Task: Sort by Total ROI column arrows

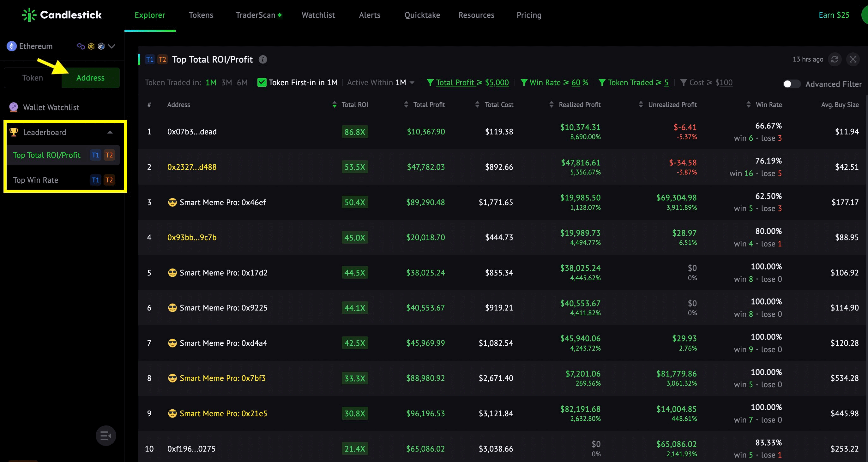Action: (x=334, y=104)
